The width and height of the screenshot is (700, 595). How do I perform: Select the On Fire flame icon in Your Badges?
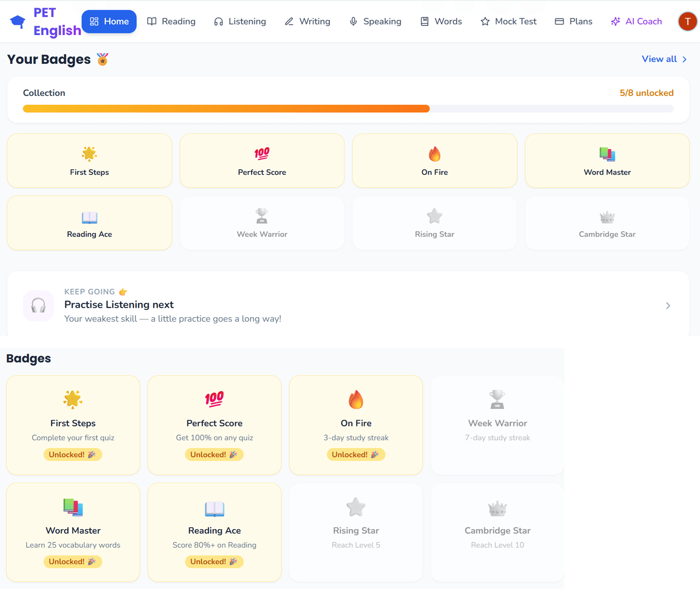click(x=434, y=154)
